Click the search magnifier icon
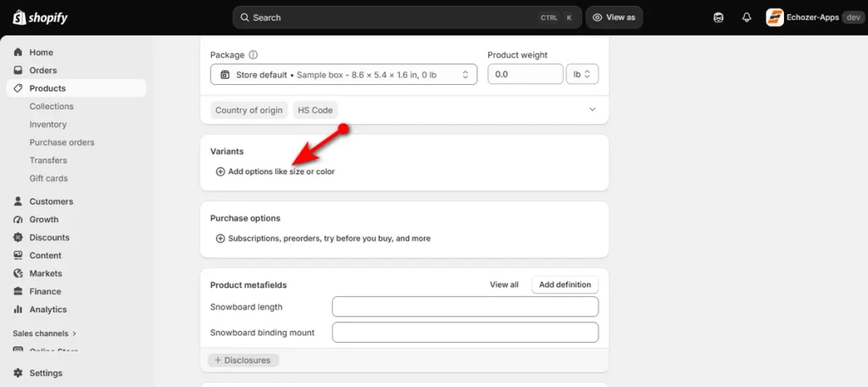Screen dimensions: 868x387 pos(245,18)
